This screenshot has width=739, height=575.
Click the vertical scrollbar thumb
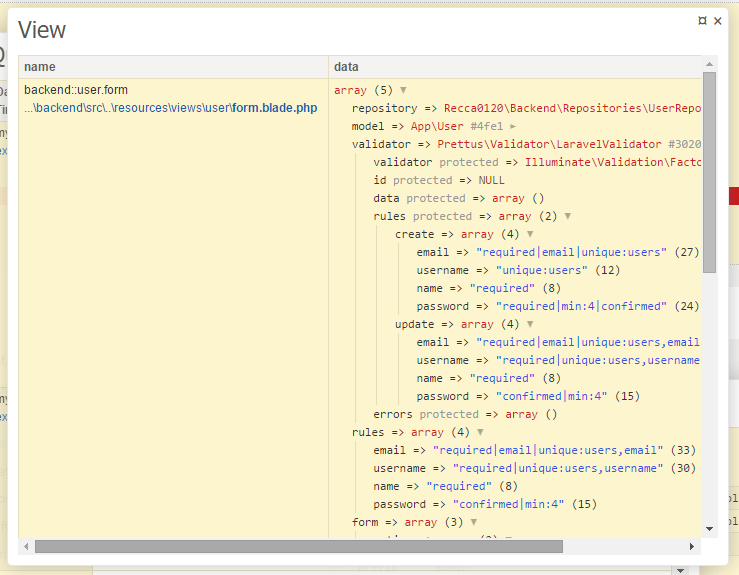709,172
